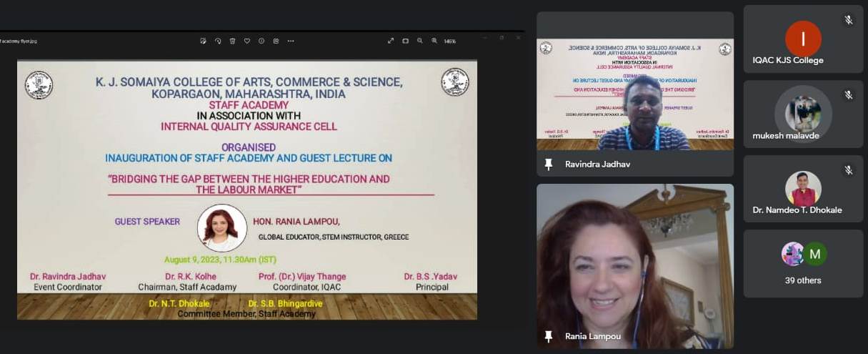The width and height of the screenshot is (868, 354).
Task: Click the 'IQAC KJS College' name label
Action: point(788,60)
